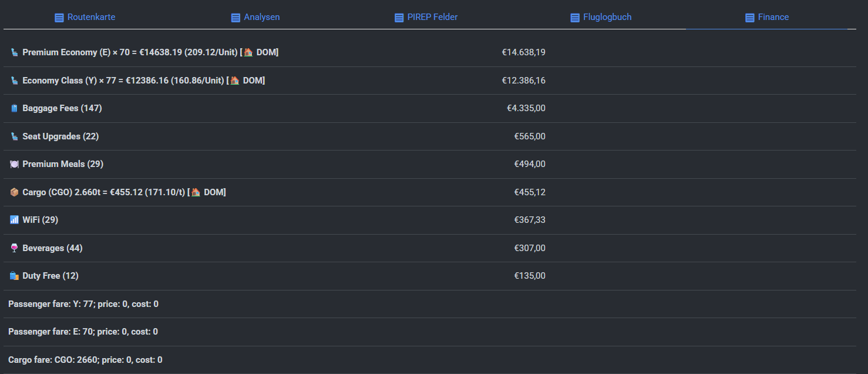Click the house icon in Premium Economy row
The height and width of the screenshot is (374, 868).
[x=248, y=52]
